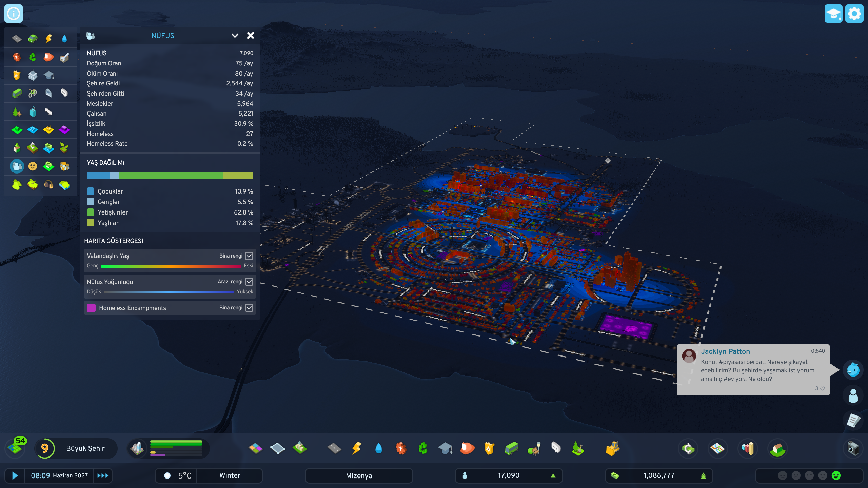Click the Çocuklar blue color swatch
The height and width of the screenshot is (488, 868).
(x=91, y=191)
